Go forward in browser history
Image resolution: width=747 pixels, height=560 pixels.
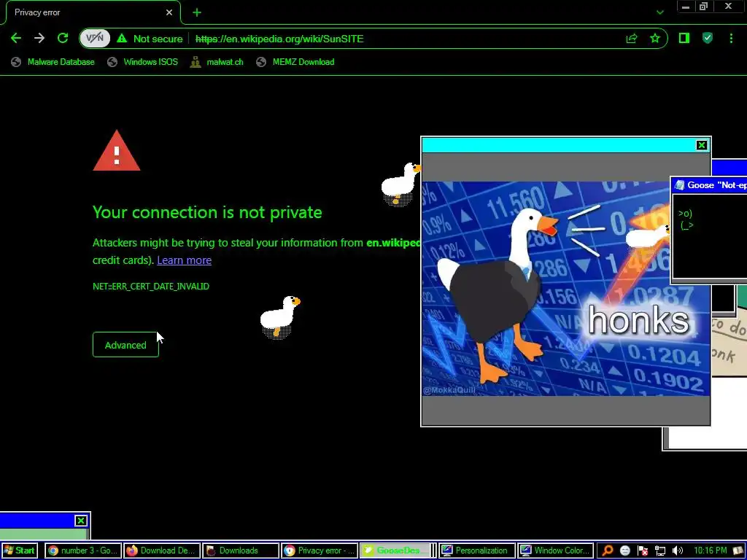tap(39, 39)
